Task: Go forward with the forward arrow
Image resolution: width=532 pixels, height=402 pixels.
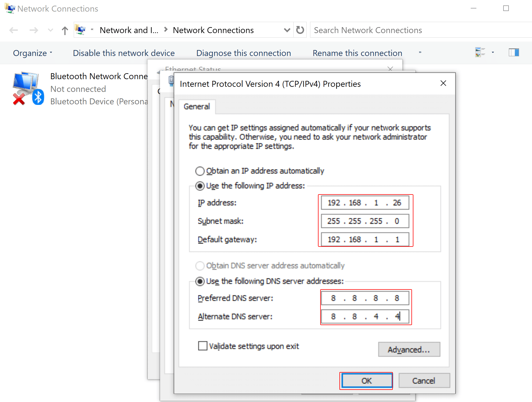Action: [34, 30]
